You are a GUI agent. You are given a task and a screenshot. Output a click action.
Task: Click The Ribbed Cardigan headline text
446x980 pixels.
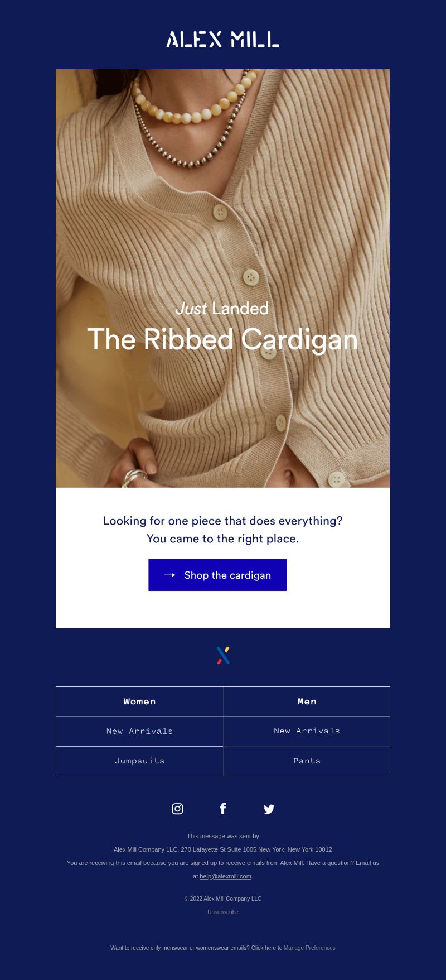coord(222,339)
